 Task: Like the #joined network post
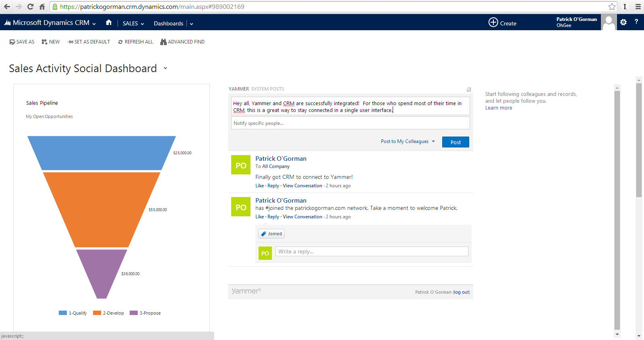[x=260, y=217]
